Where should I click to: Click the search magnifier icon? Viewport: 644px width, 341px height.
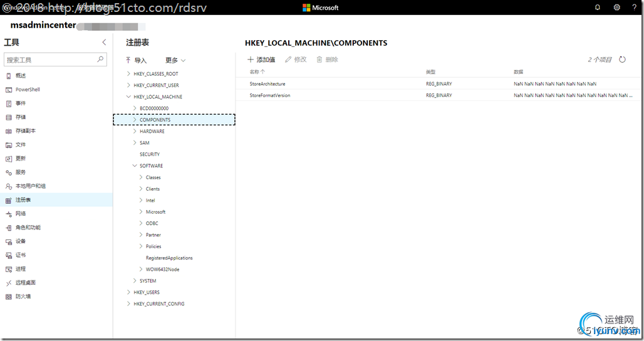[100, 59]
